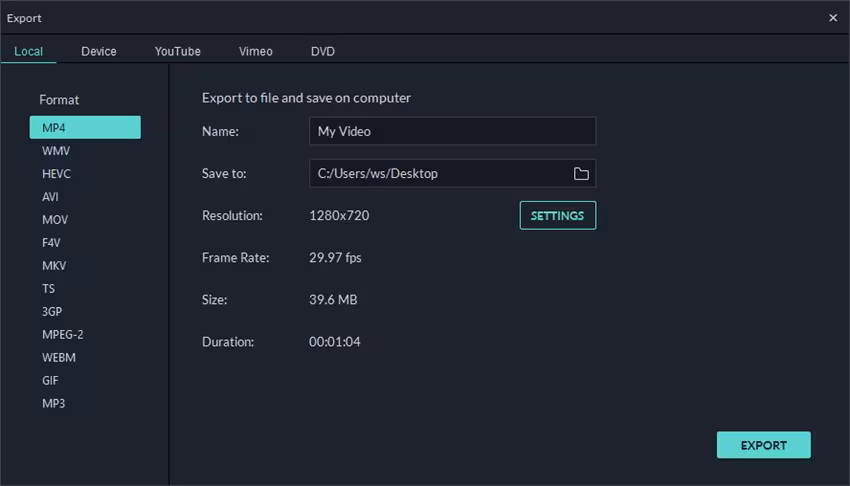850x486 pixels.
Task: Select MP4 format
Action: (85, 128)
